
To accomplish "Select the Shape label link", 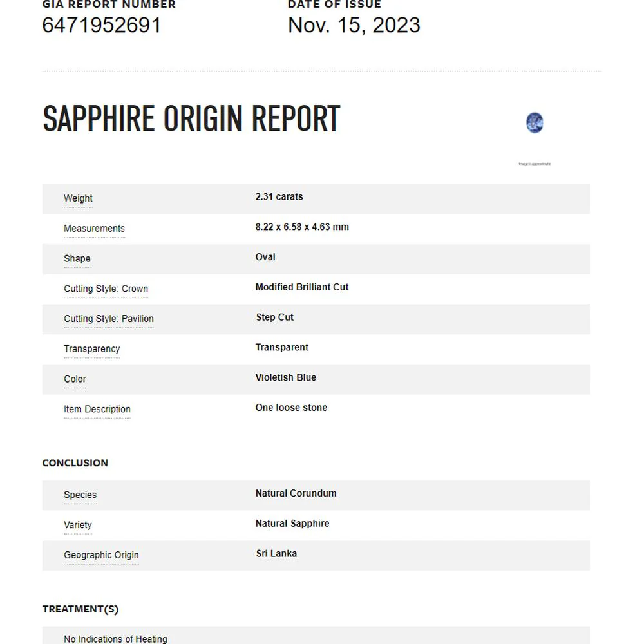I will [77, 258].
